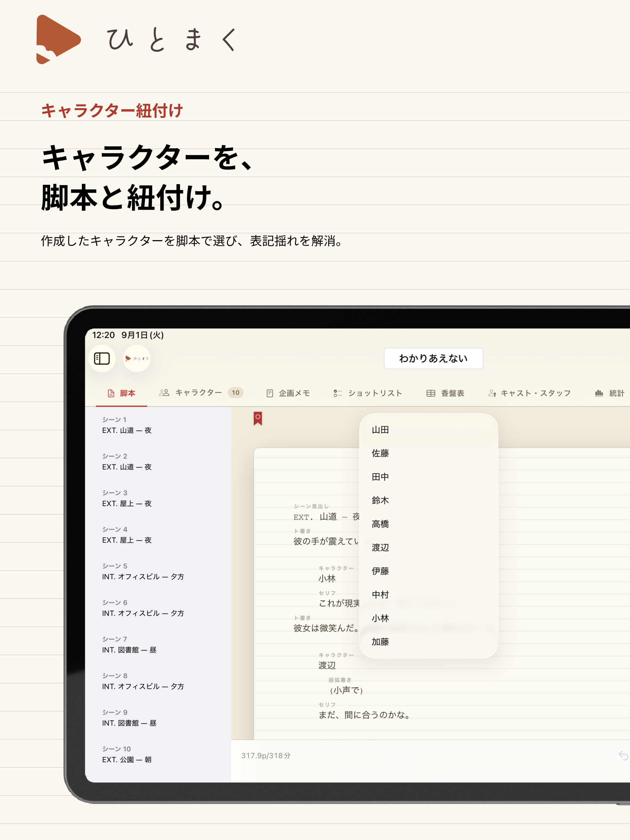This screenshot has width=630, height=840.
Task: Open シーン 7 INT. 図書館 — 昼
Action: coord(158,644)
